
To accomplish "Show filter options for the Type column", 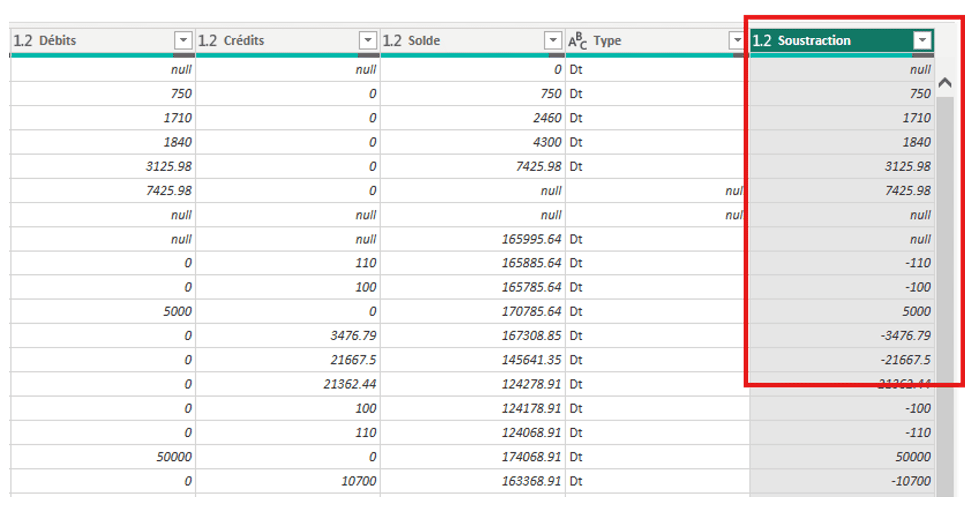I will [x=737, y=40].
